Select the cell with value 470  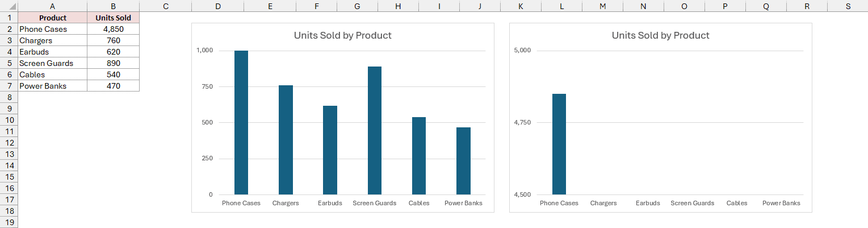click(114, 86)
